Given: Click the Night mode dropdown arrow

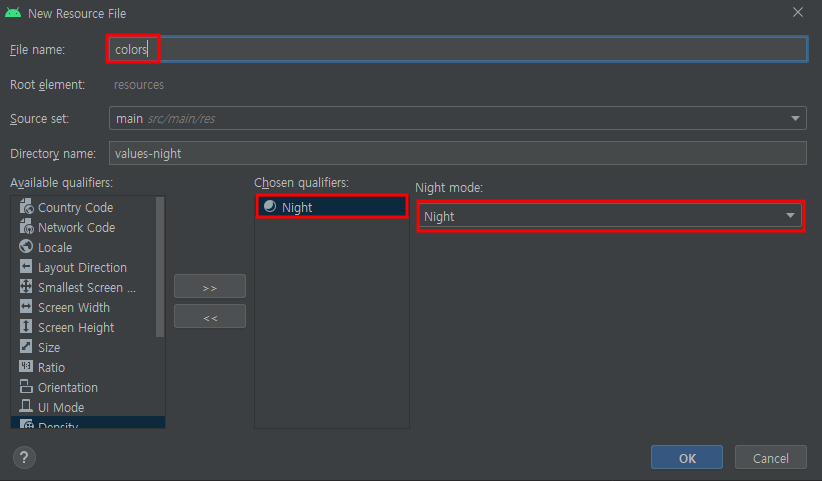Looking at the screenshot, I should pyautogui.click(x=791, y=215).
